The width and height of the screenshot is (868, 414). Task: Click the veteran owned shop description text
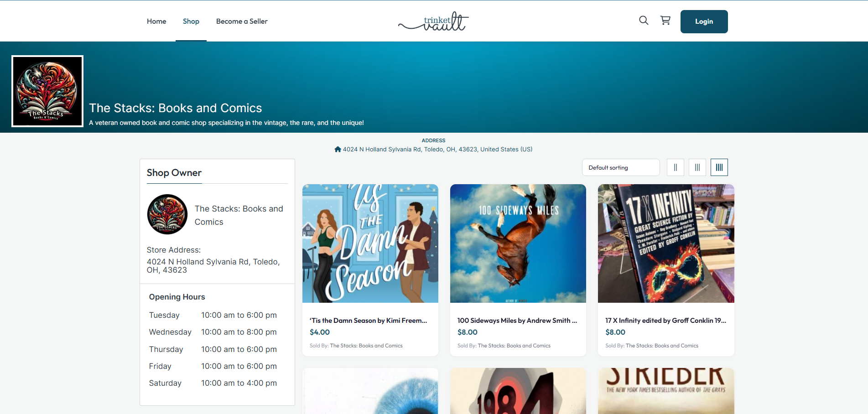226,123
